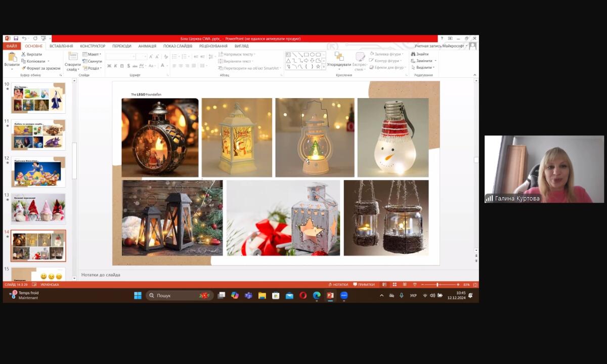Open Opera browser from taskbar
The width and height of the screenshot is (607, 364).
303,295
